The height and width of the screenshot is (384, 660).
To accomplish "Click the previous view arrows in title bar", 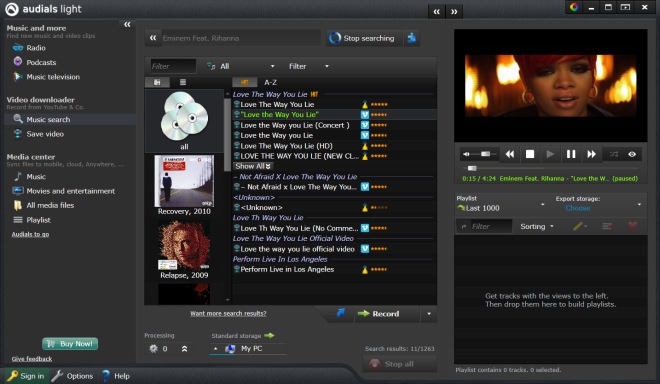I will pos(436,12).
